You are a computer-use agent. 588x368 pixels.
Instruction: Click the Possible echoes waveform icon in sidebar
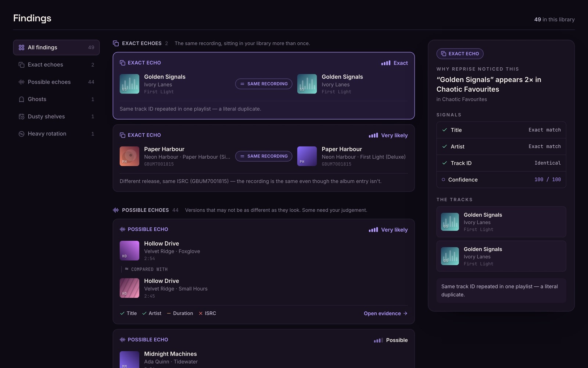[21, 82]
